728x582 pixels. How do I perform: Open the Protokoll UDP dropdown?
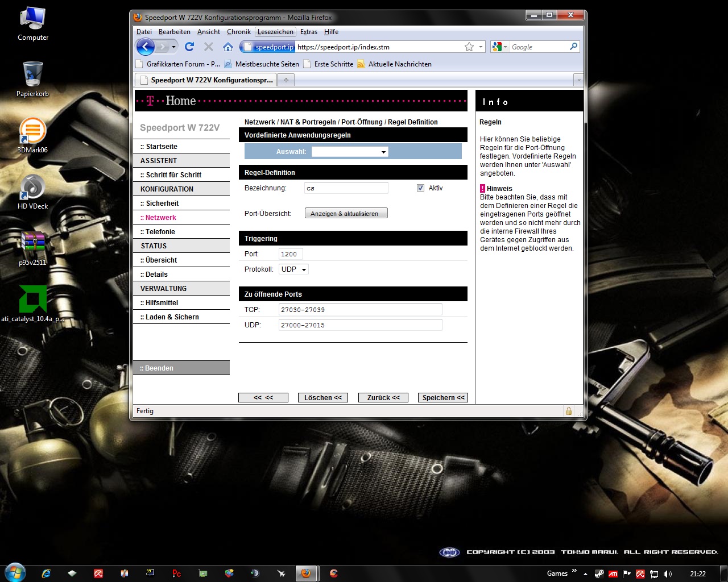[x=293, y=269]
